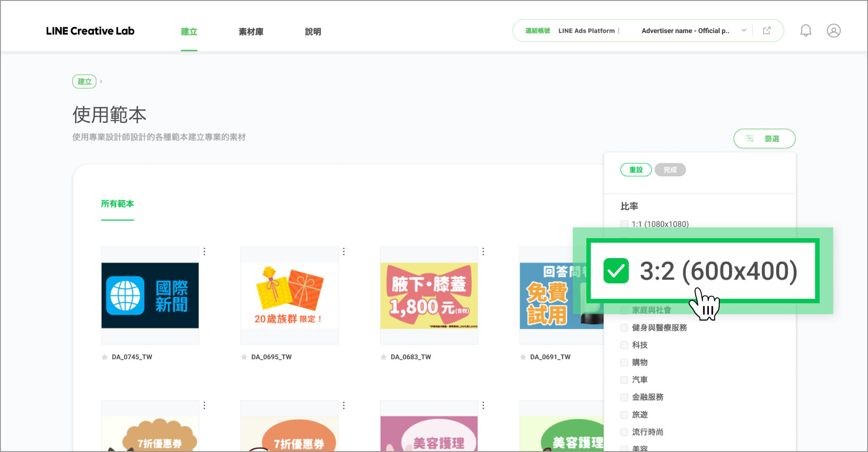868x452 pixels.
Task: Uncheck the 3:2 (600x400) ratio checkbox
Action: point(616,271)
